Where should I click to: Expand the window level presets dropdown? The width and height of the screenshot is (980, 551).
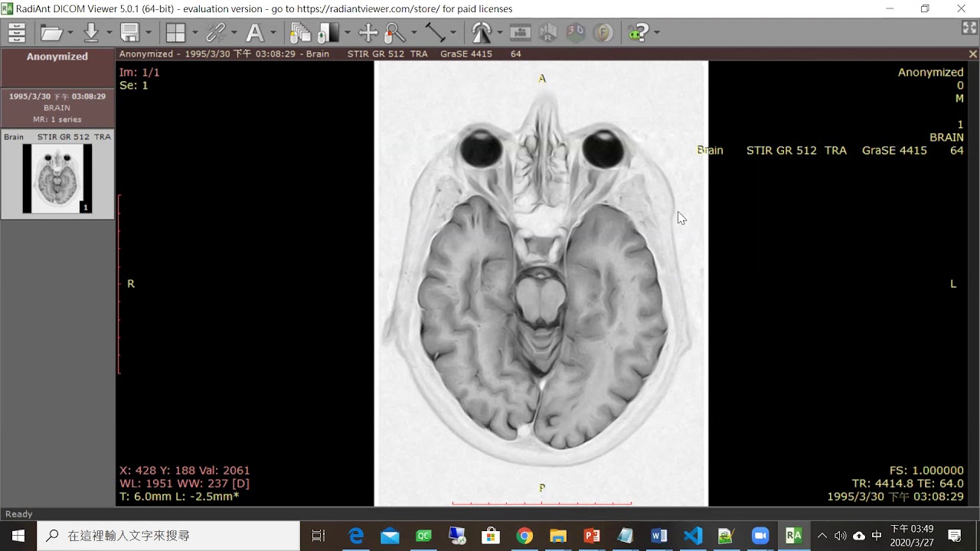pos(348,33)
